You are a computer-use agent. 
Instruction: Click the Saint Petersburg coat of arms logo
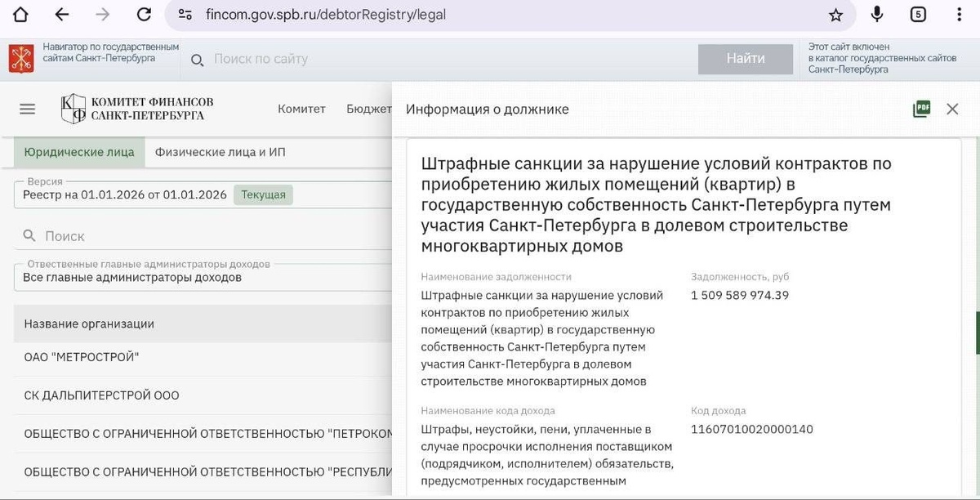click(21, 59)
